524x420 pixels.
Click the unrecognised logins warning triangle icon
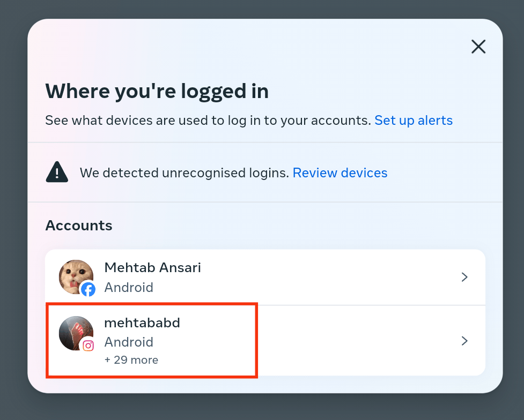click(x=57, y=172)
